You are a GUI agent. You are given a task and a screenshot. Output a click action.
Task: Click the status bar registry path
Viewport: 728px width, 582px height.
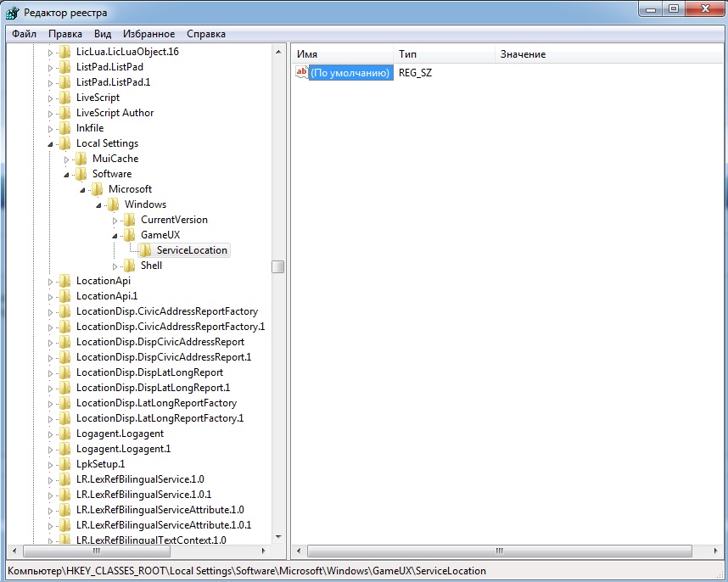247,571
